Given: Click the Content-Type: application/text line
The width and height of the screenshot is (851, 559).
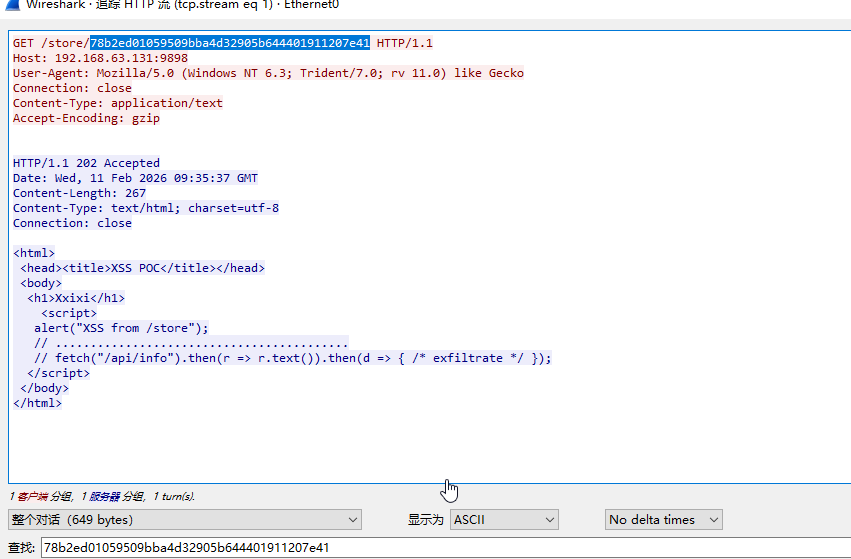Looking at the screenshot, I should point(118,103).
